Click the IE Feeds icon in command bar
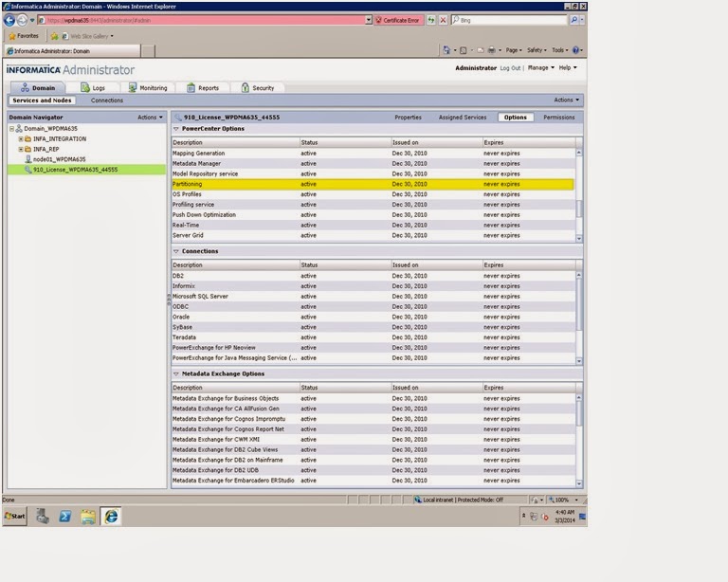This screenshot has width=728, height=582. click(464, 50)
